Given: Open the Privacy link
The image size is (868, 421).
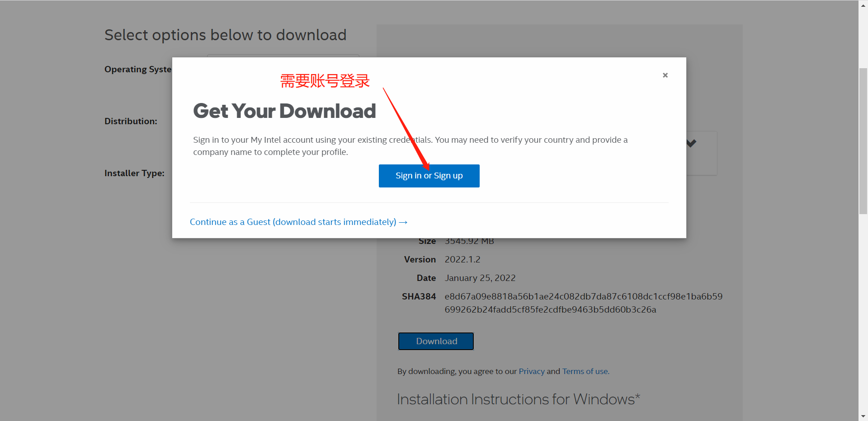Looking at the screenshot, I should 532,371.
